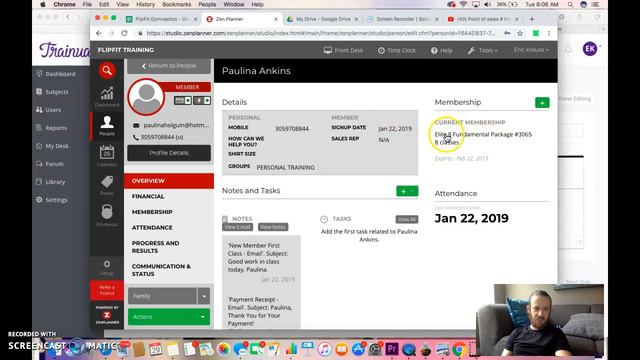The width and height of the screenshot is (640, 360).
Task: Click the green plus for Notes and Tasks
Action: [x=407, y=191]
